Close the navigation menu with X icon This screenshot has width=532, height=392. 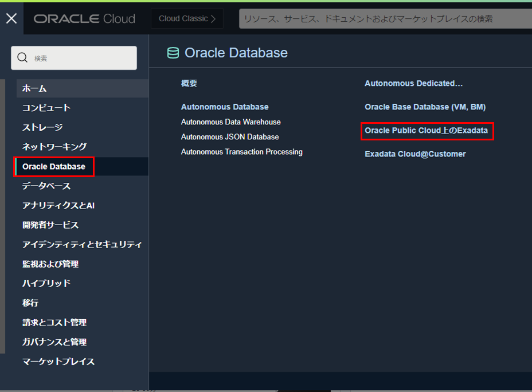(11, 18)
